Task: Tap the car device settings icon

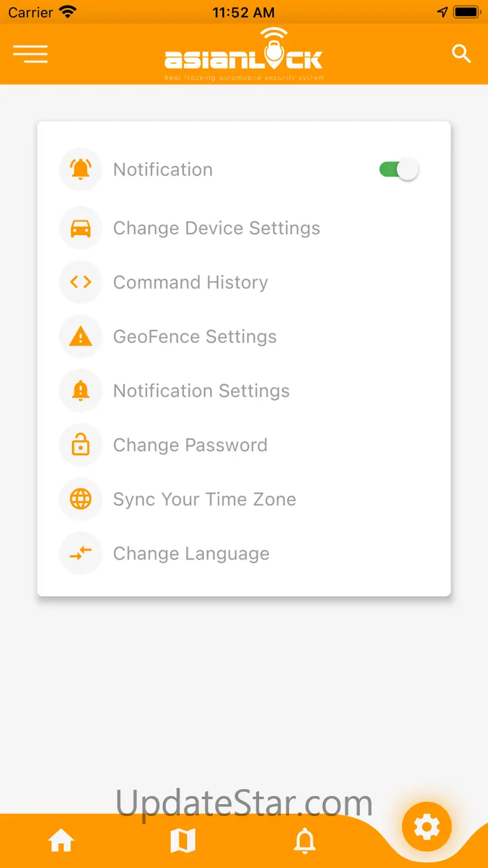Action: [81, 228]
